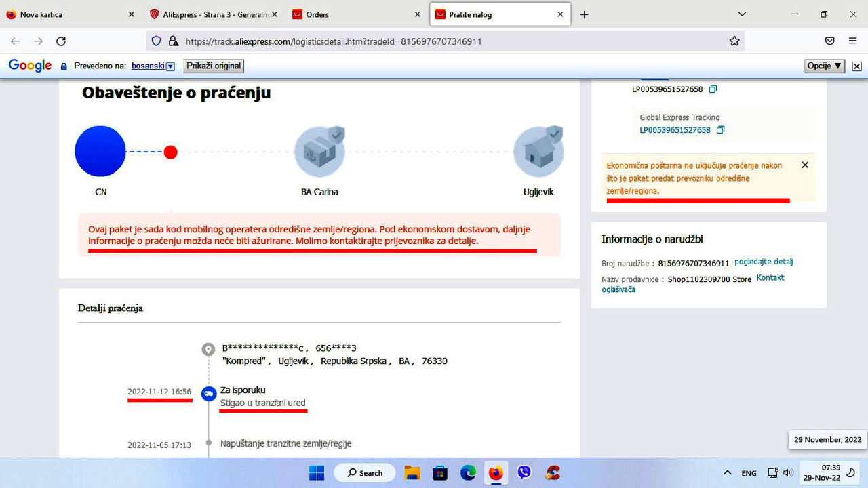The height and width of the screenshot is (488, 868).
Task: Click the Za isporuku truck status icon
Action: click(209, 394)
